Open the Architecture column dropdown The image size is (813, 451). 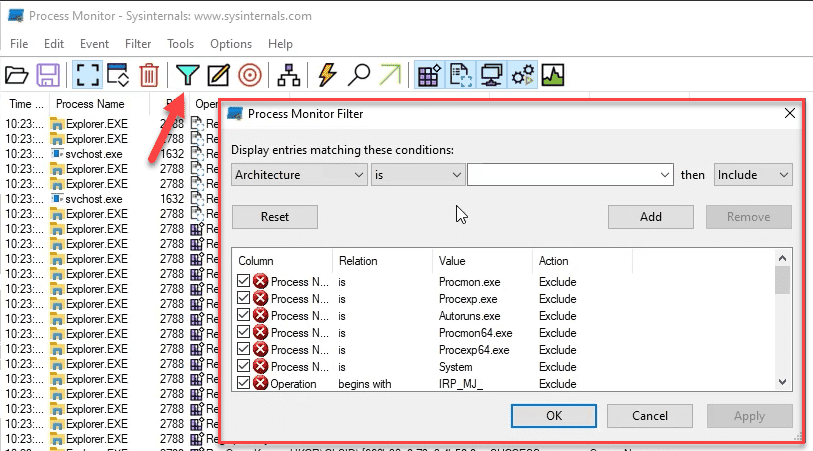click(299, 175)
